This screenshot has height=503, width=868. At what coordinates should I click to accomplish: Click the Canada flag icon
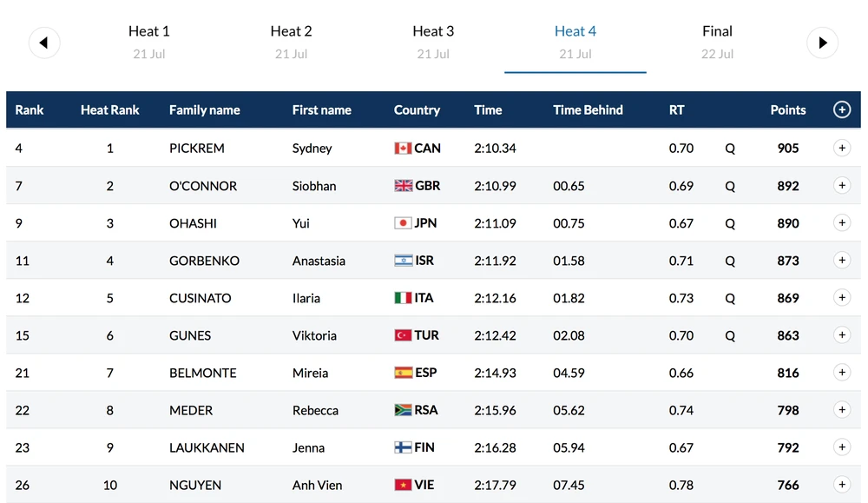[x=403, y=149]
